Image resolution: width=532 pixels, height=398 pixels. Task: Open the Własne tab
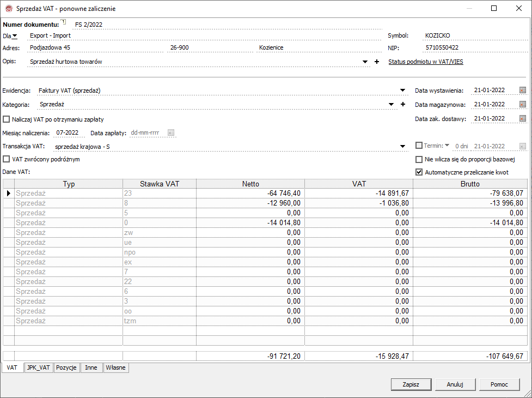click(x=115, y=367)
